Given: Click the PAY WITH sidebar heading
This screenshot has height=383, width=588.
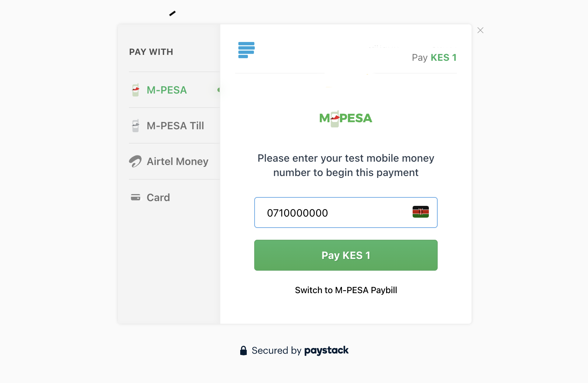Looking at the screenshot, I should point(151,52).
